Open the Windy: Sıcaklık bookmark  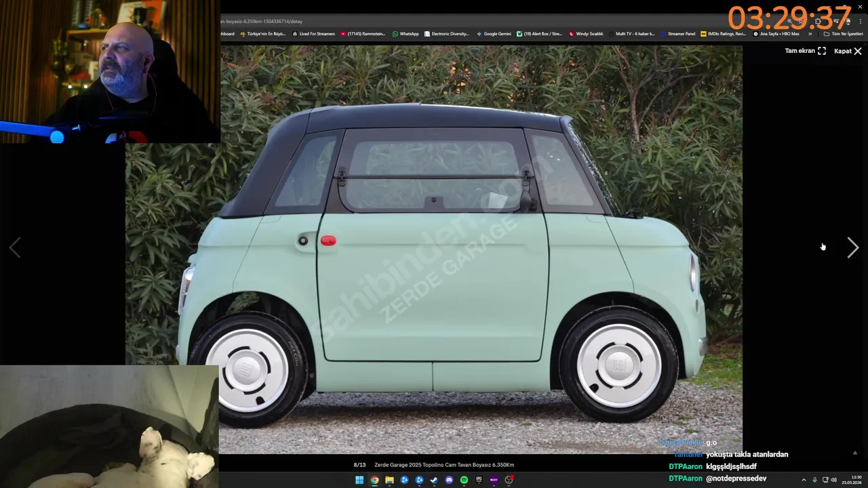click(586, 34)
